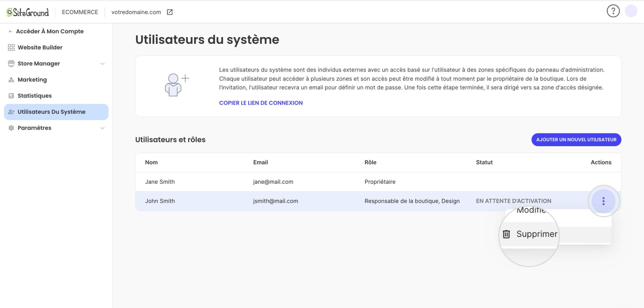Click the back arrow beside Accéder À Mon Compte
This screenshot has width=644, height=308.
pyautogui.click(x=10, y=31)
